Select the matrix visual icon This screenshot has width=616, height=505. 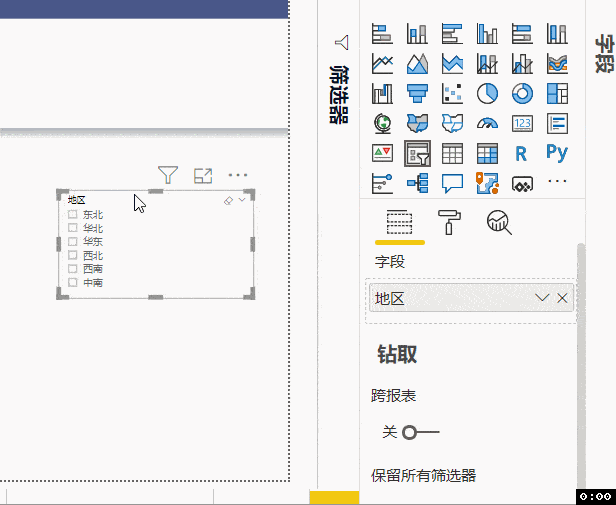487,153
